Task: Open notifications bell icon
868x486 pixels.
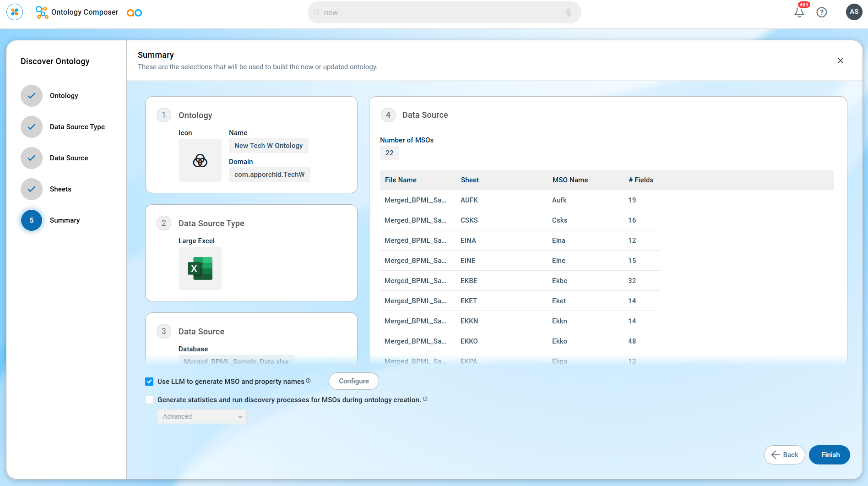Action: 799,12
